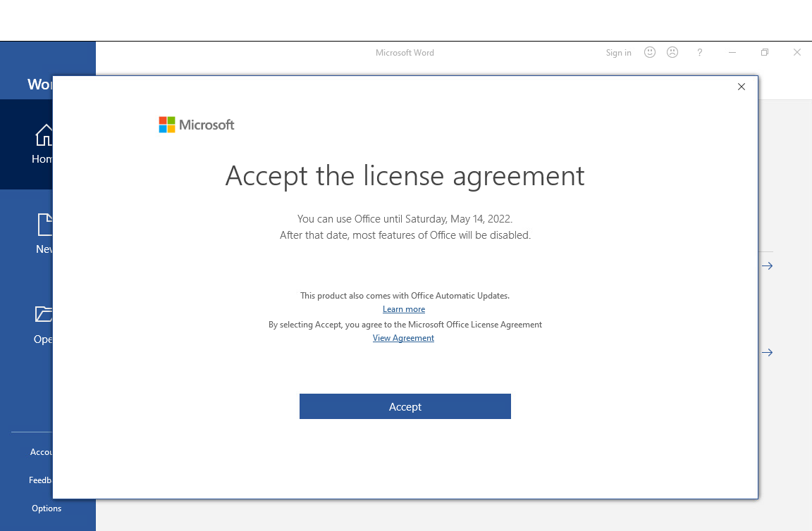Select Feedback in the sidebar
The width and height of the screenshot is (812, 531).
pyautogui.click(x=40, y=480)
